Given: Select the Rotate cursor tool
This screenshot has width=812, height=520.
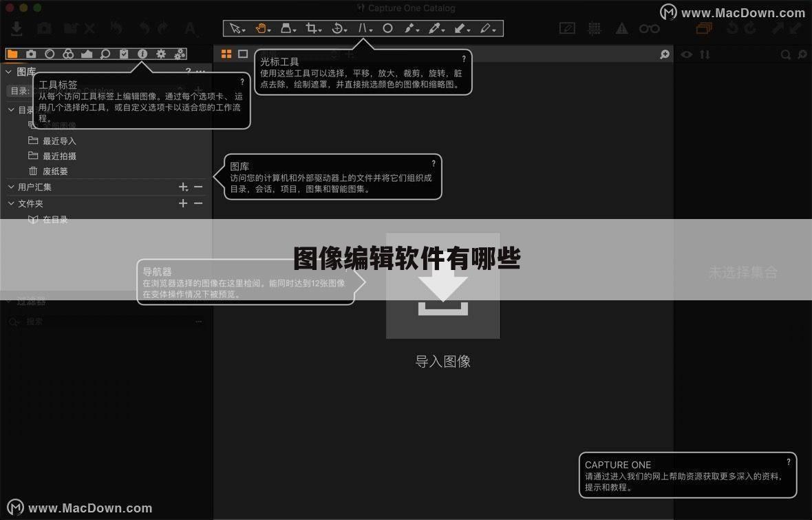Looking at the screenshot, I should [336, 28].
